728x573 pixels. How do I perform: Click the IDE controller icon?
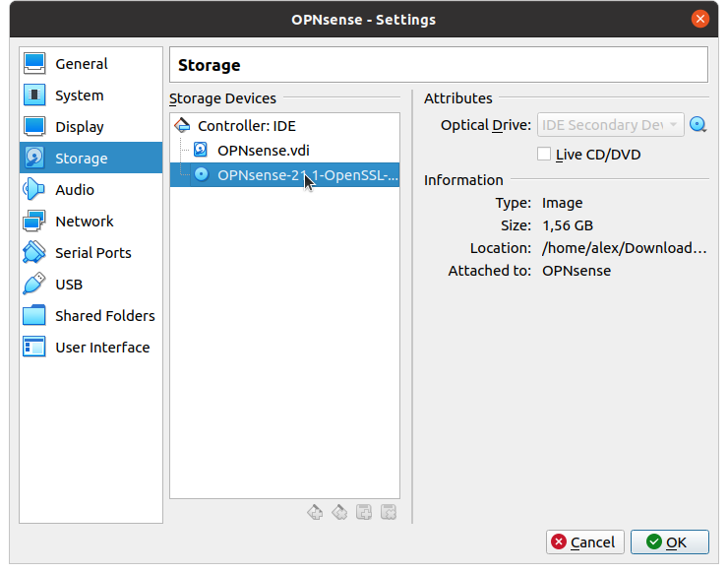(182, 125)
